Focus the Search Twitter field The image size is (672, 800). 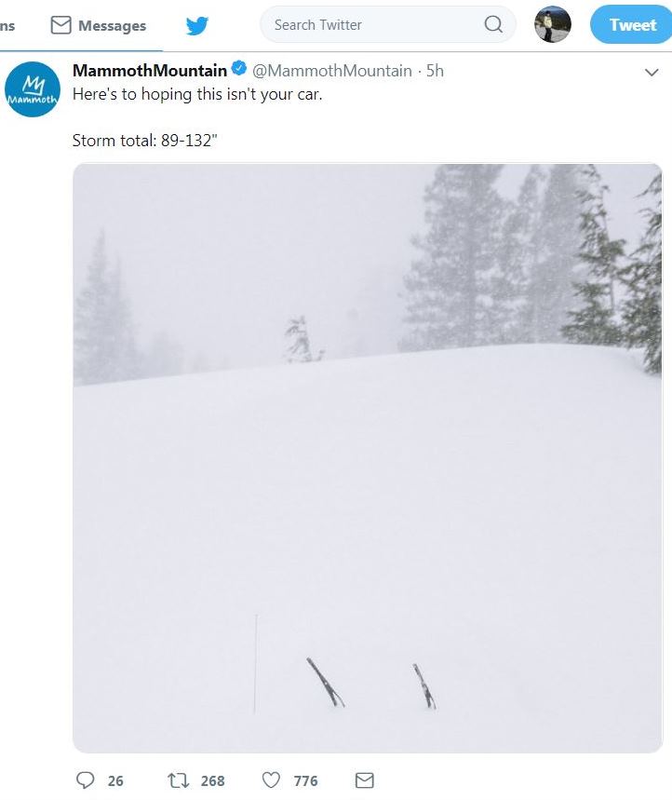[x=372, y=25]
